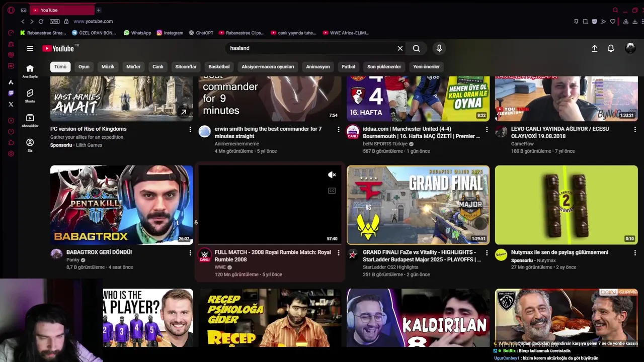Open the Opera sidebar player icon
The image size is (644, 362).
pos(11,121)
